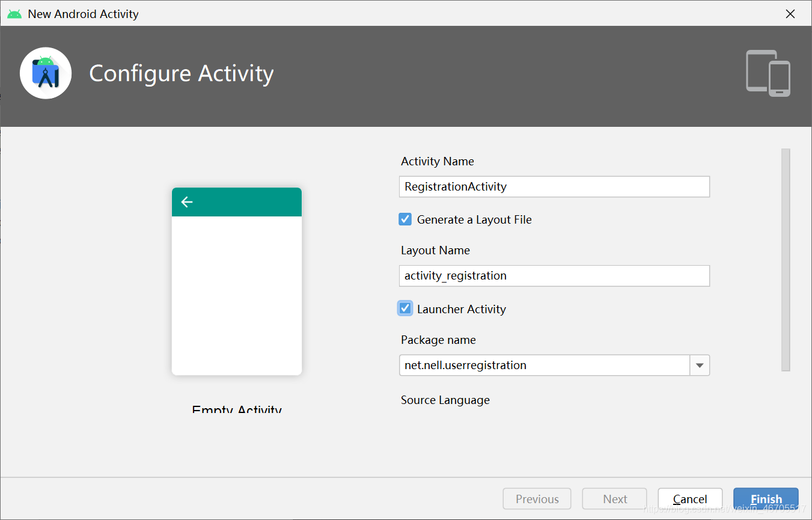Click the vertical scrollbar on the form
Image resolution: width=812 pixels, height=520 pixels.
(x=786, y=260)
